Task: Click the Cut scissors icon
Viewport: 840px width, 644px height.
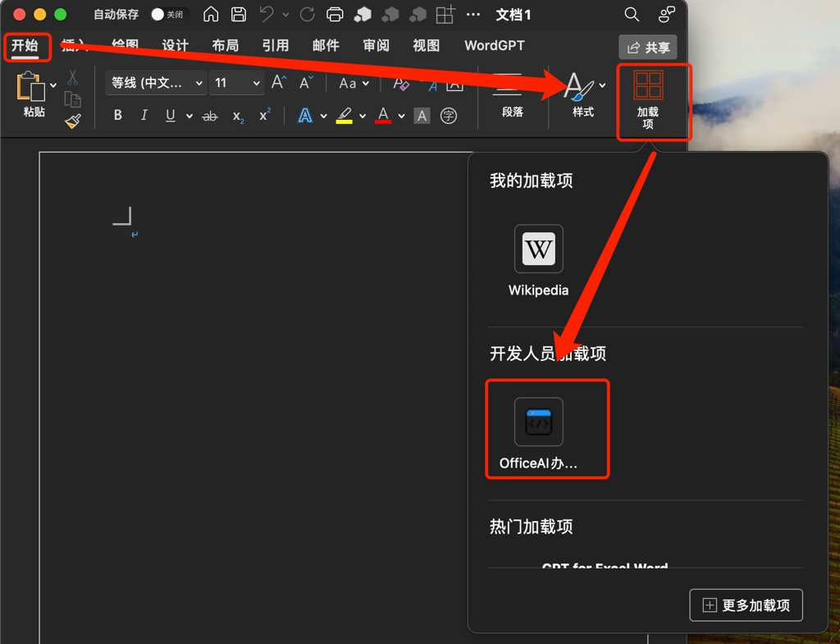Action: 73,78
